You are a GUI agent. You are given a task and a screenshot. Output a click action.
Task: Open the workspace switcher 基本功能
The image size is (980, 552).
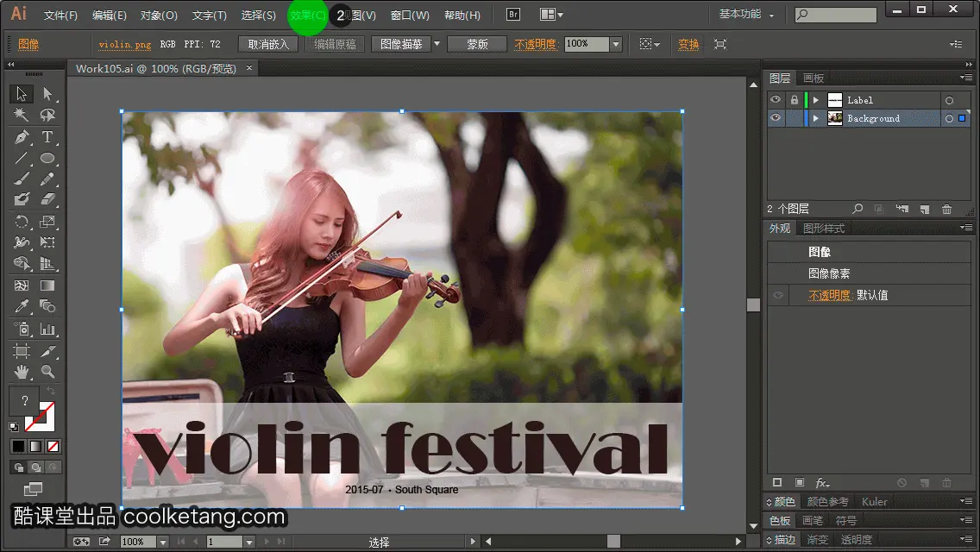[746, 14]
